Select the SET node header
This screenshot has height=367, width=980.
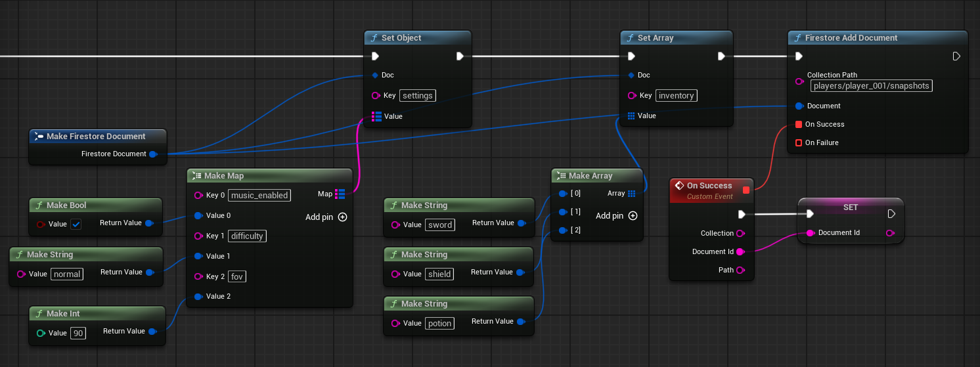pos(850,207)
